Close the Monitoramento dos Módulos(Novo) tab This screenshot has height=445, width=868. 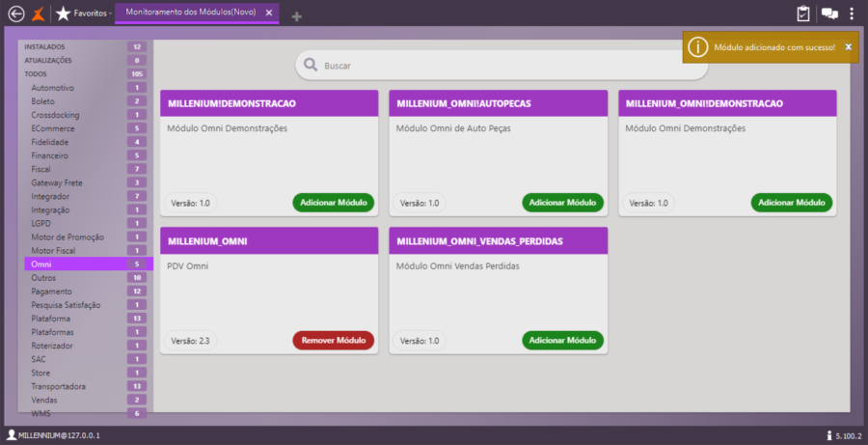269,13
